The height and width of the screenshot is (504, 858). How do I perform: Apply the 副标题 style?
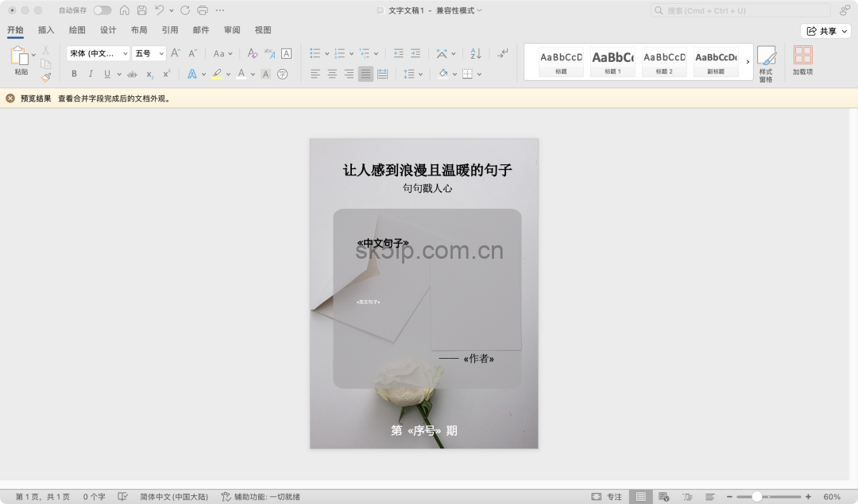(x=716, y=61)
